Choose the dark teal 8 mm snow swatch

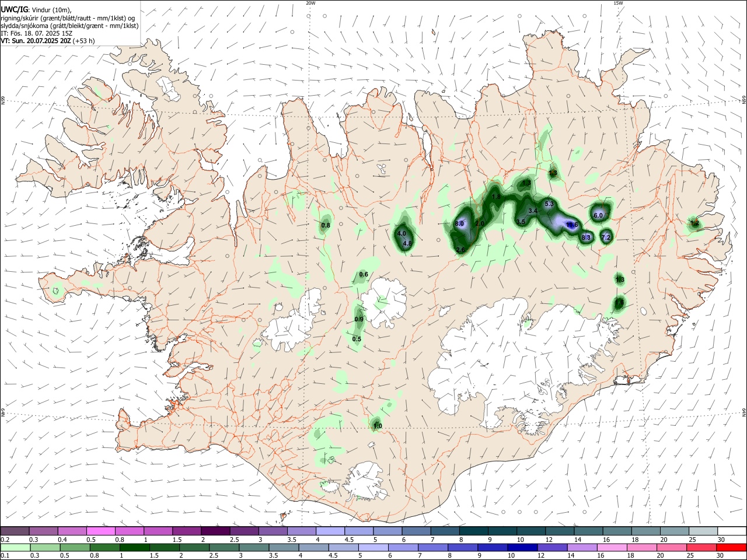(474, 531)
